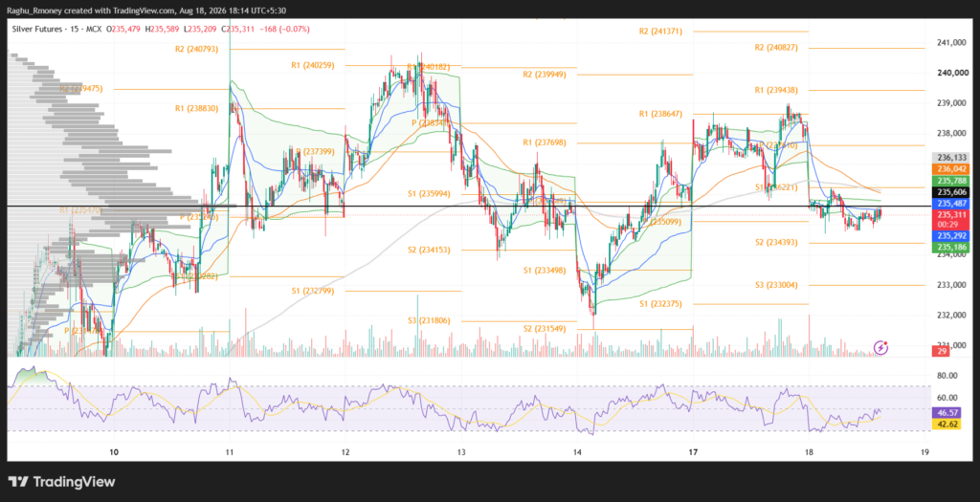The height and width of the screenshot is (502, 980).
Task: Click the S3 (233004) pivot label
Action: coord(776,285)
